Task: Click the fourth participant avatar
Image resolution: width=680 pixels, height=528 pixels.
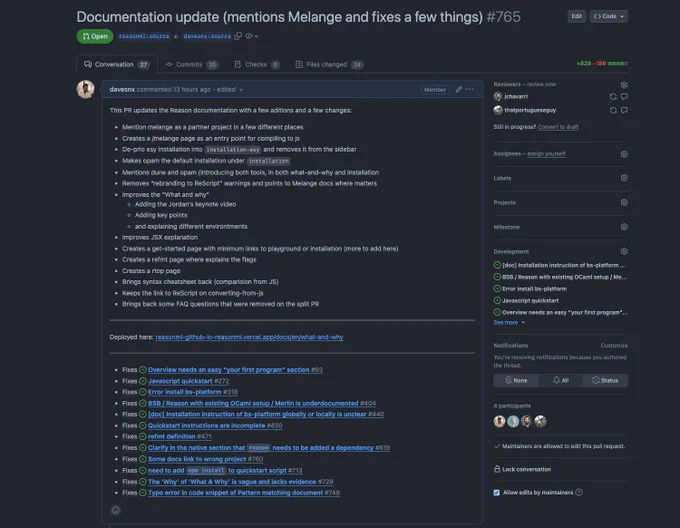Action: [540, 421]
